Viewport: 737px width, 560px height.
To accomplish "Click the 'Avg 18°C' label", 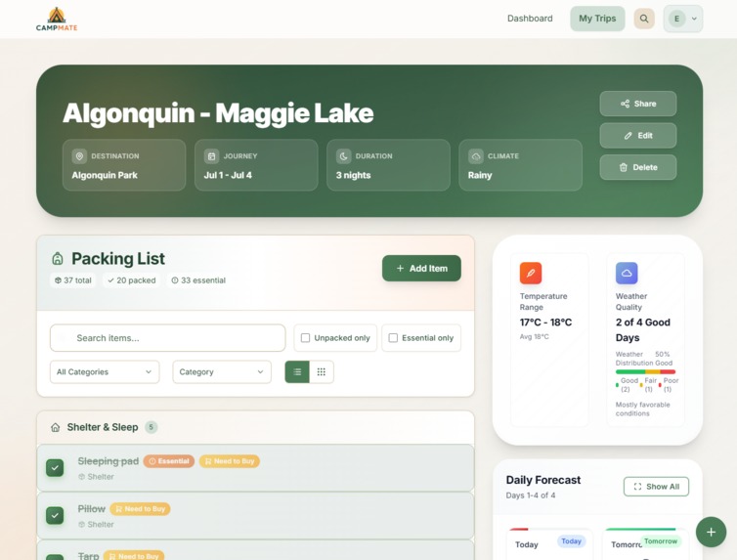I will click(535, 336).
